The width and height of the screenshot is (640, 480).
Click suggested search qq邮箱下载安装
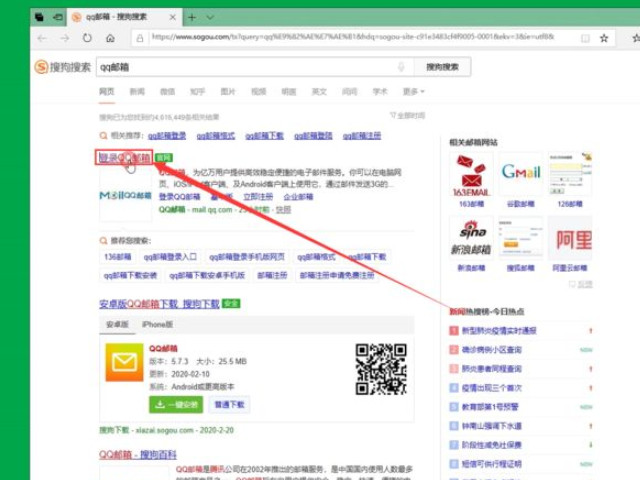point(130,276)
